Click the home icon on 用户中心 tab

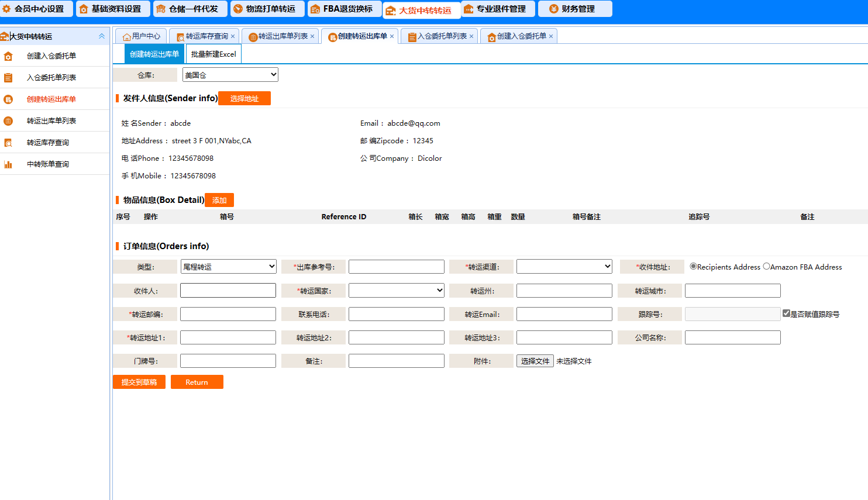127,37
